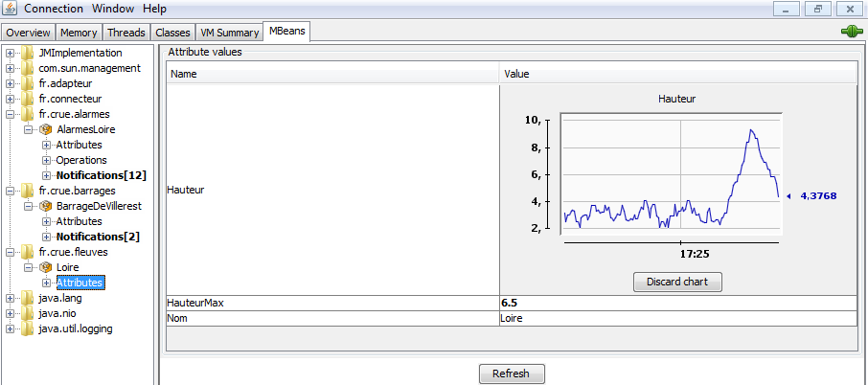Expand the java.util.logging tree node
The width and height of the screenshot is (868, 385).
point(10,328)
